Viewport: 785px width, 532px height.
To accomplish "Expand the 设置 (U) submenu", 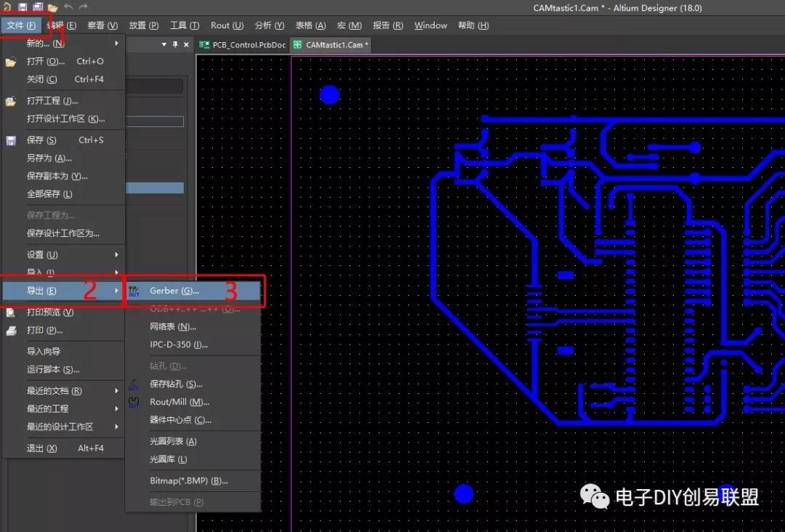I will (63, 255).
